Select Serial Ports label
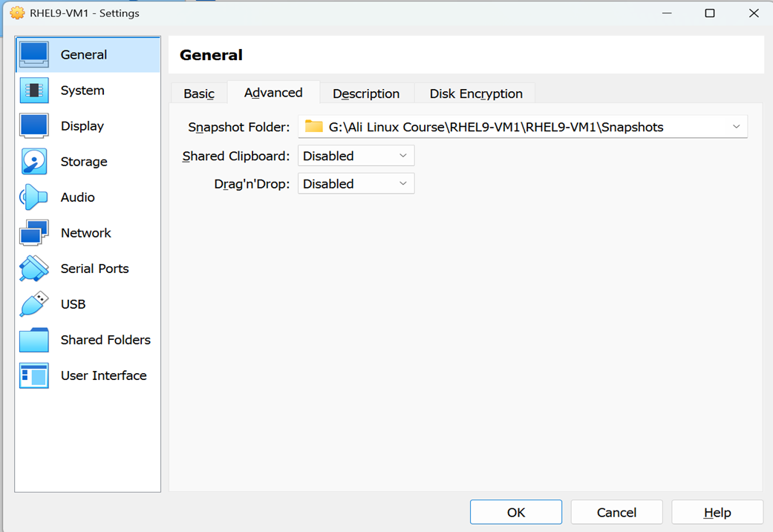 point(94,269)
